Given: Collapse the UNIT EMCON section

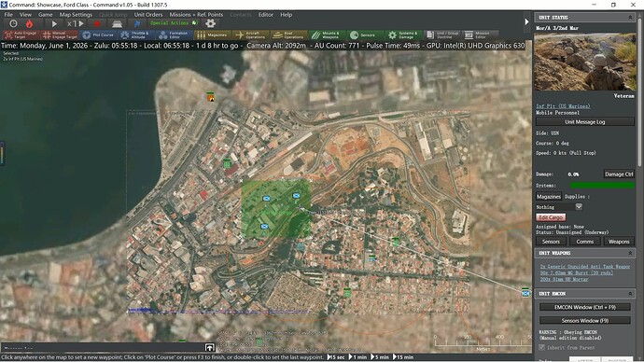Looking at the screenshot, I should click(x=630, y=294).
